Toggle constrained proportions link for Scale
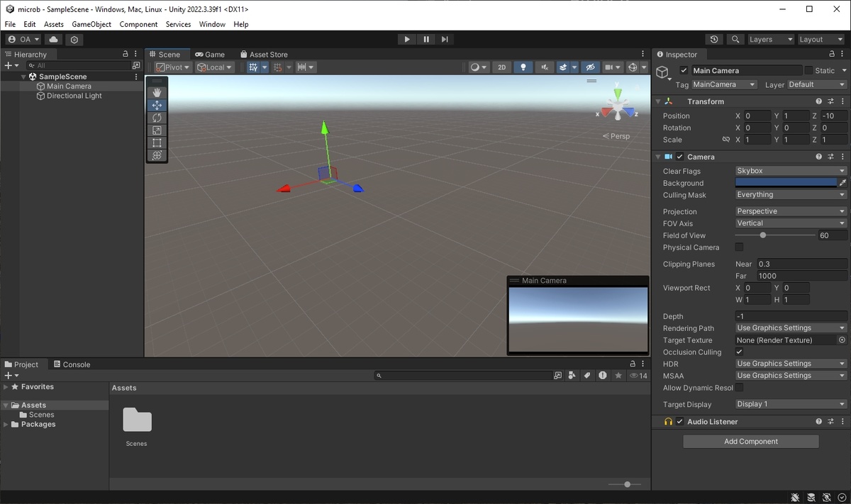851x504 pixels. (725, 140)
